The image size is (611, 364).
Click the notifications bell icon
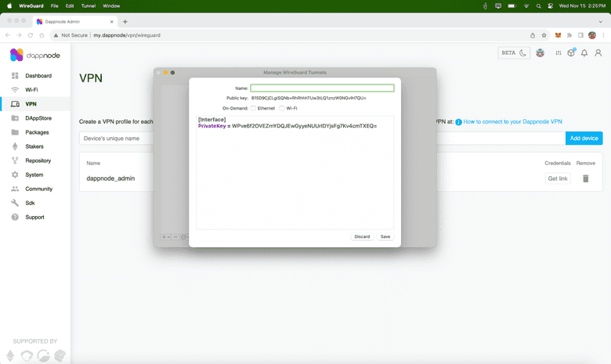point(584,53)
